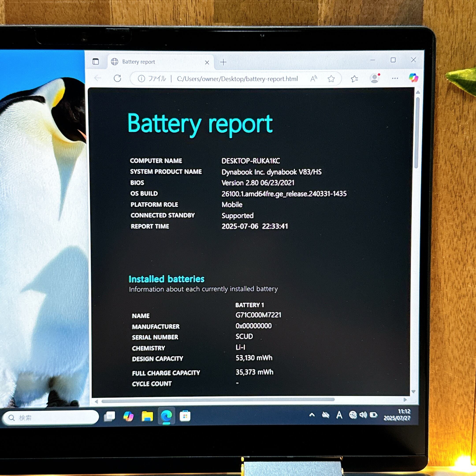Open File Explorer from the taskbar
Image resolution: width=476 pixels, height=476 pixels.
pyautogui.click(x=147, y=417)
